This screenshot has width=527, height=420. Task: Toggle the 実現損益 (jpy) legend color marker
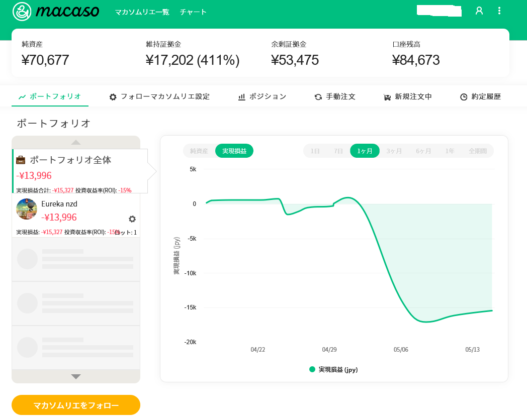(312, 369)
